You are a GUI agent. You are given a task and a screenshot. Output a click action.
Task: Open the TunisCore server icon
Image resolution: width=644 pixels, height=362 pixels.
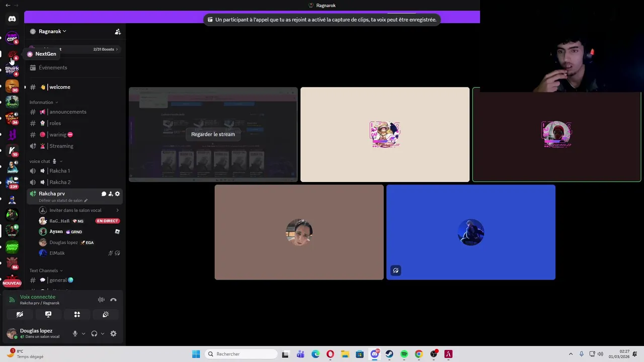pyautogui.click(x=12, y=38)
